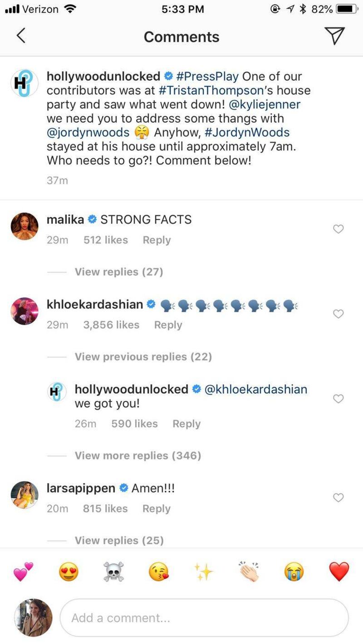Expand View more replies (346)
363x644 pixels.
pos(138,455)
